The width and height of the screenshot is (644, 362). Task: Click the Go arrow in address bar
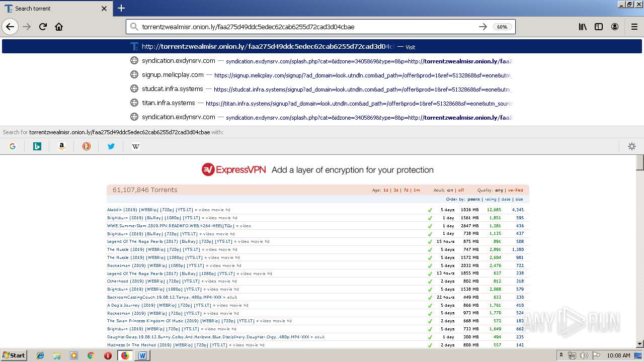[482, 27]
